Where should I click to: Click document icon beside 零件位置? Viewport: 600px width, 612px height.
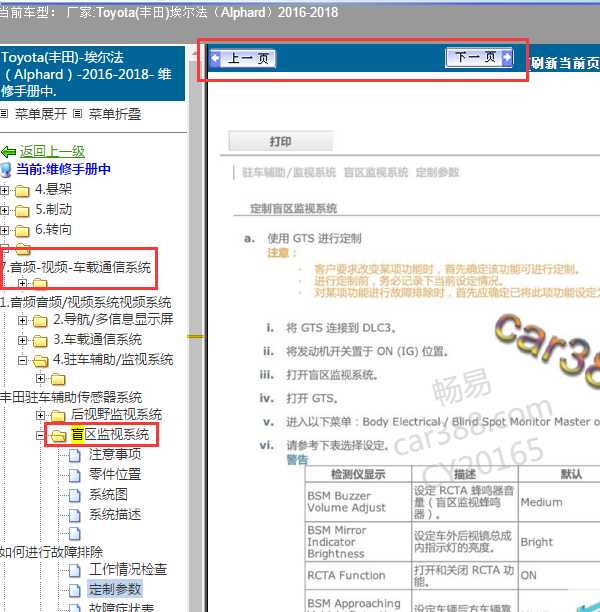(75, 475)
